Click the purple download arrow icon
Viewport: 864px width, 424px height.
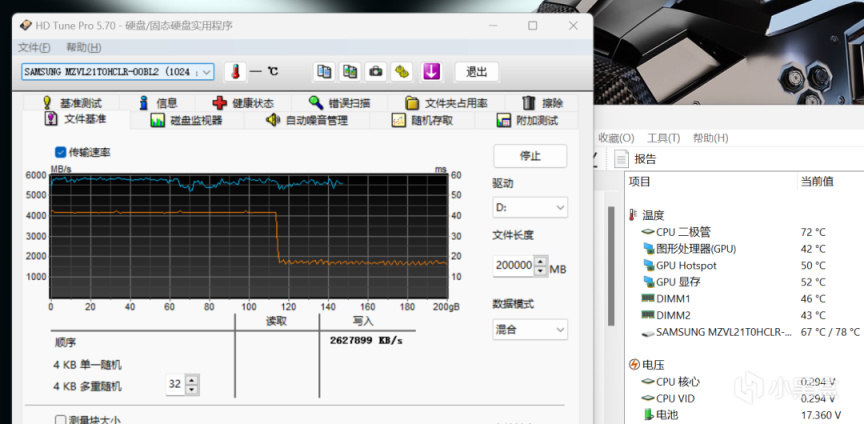point(431,72)
